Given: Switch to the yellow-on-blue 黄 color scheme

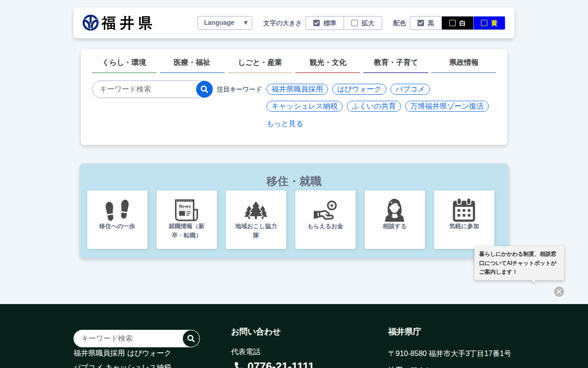Looking at the screenshot, I should pos(489,23).
